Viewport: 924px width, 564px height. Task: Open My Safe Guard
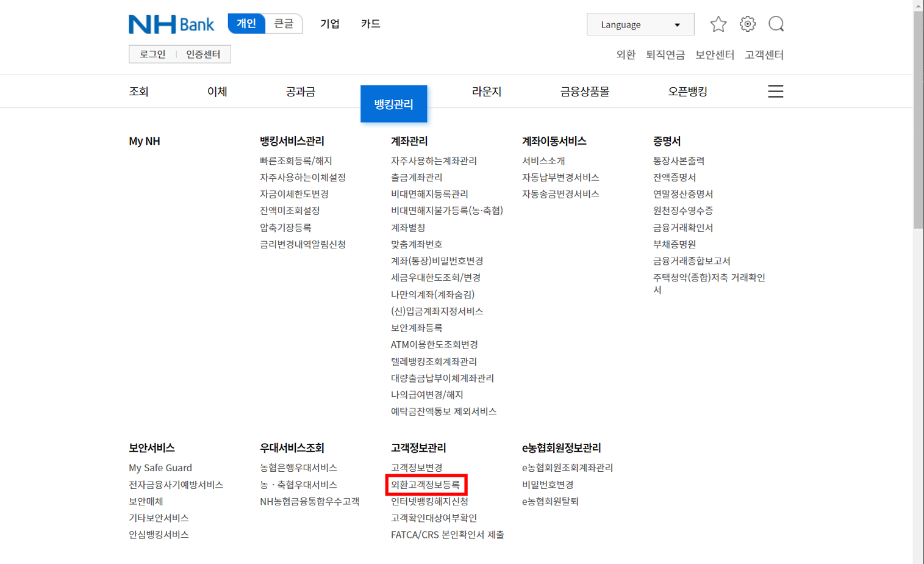(160, 468)
